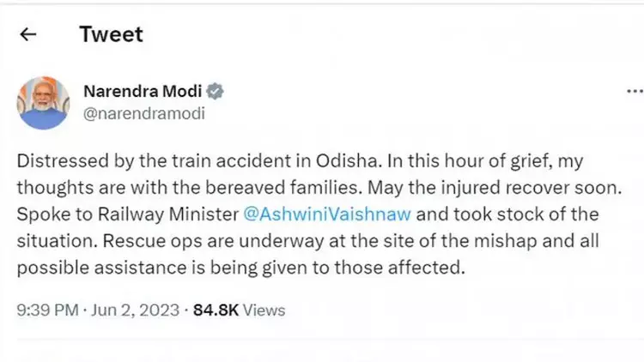Click the last line about possible assistance
Image resolution: width=644 pixels, height=362 pixels.
click(240, 268)
